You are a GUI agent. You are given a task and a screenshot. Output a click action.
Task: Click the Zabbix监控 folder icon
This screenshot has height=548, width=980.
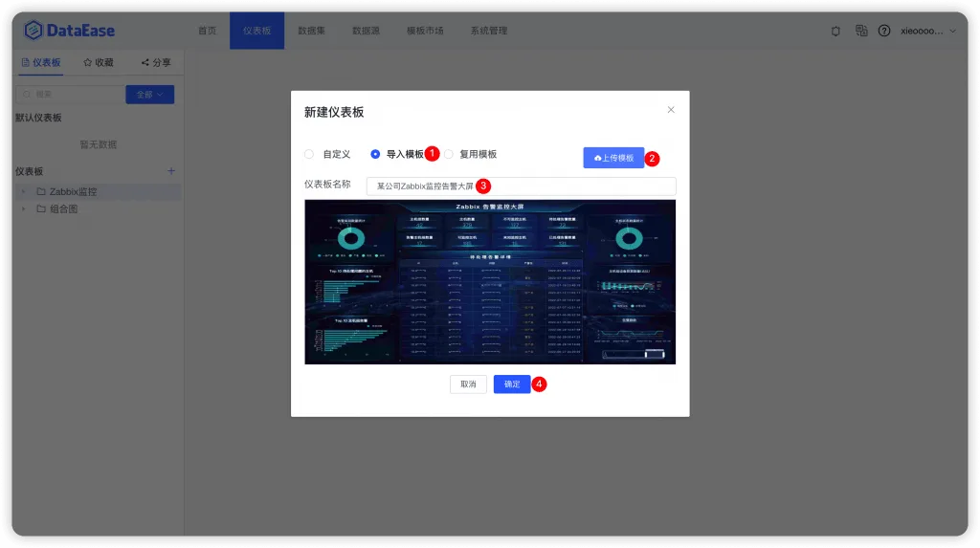[41, 192]
